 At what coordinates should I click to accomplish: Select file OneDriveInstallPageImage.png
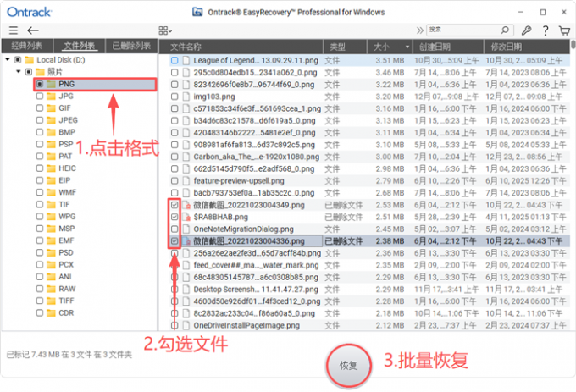pos(246,325)
